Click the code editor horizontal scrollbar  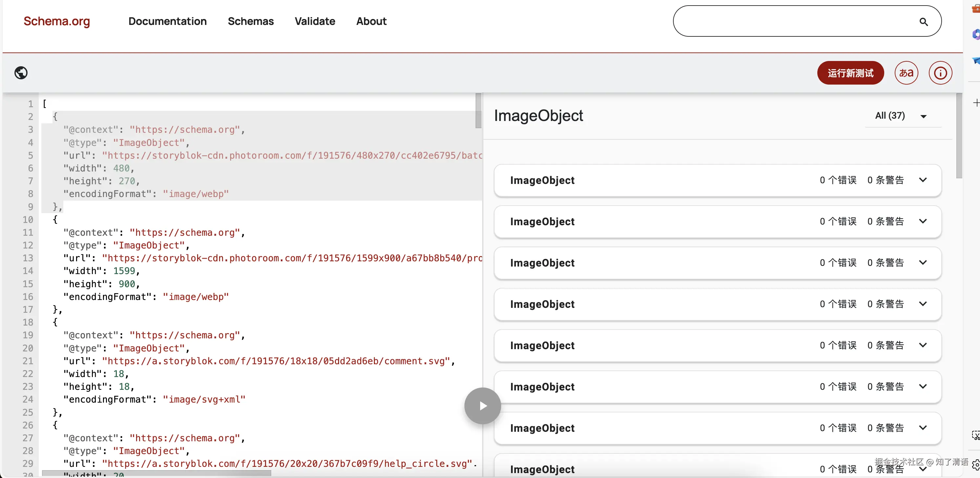click(x=156, y=473)
